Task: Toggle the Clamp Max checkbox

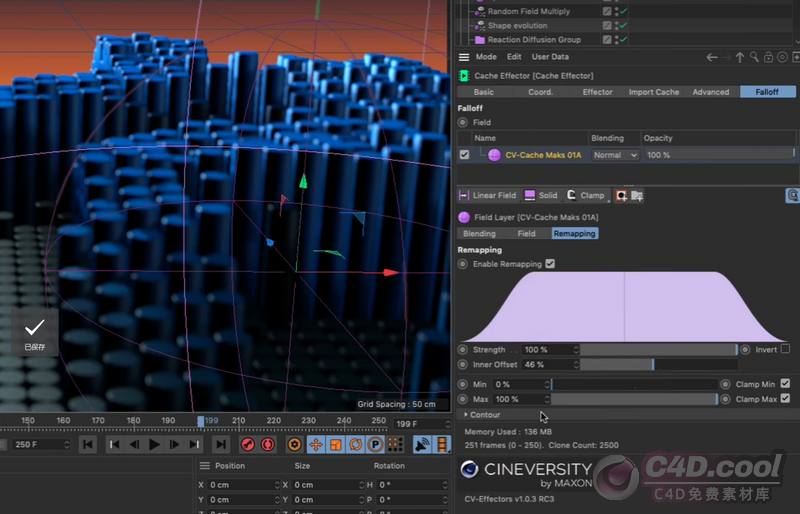Action: [x=786, y=399]
